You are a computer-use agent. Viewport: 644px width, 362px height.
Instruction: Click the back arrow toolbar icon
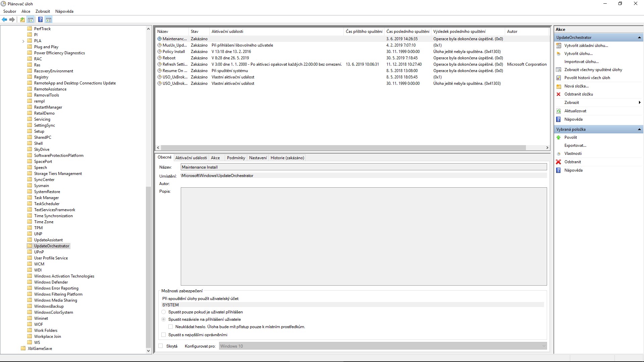[4, 20]
